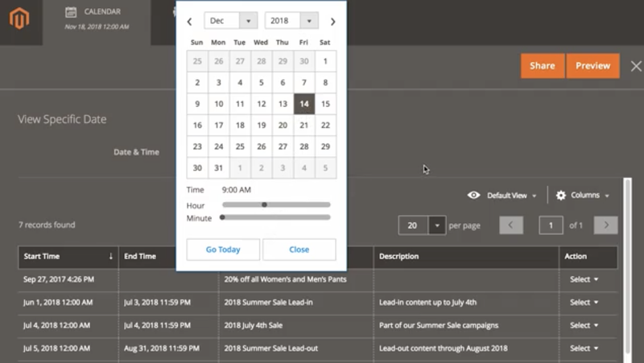644x363 pixels.
Task: Click the Share button
Action: [542, 66]
